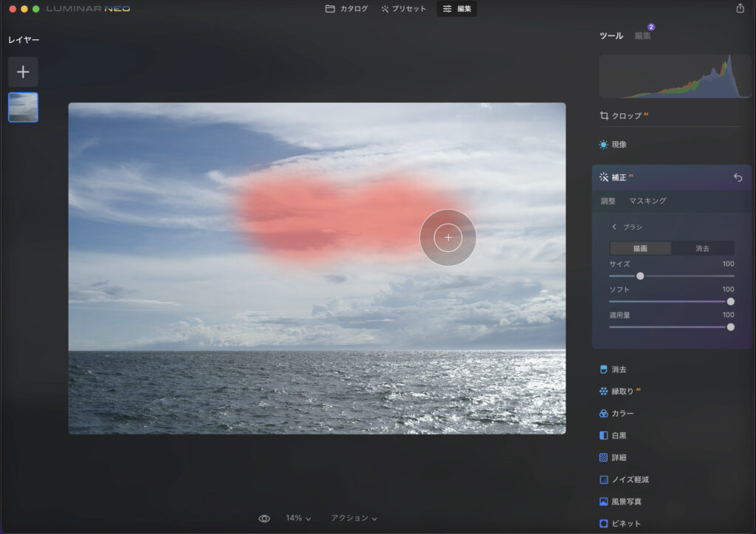Click the brush cursor crosshair on canvas
Screen dimensions: 756x534
click(x=448, y=237)
